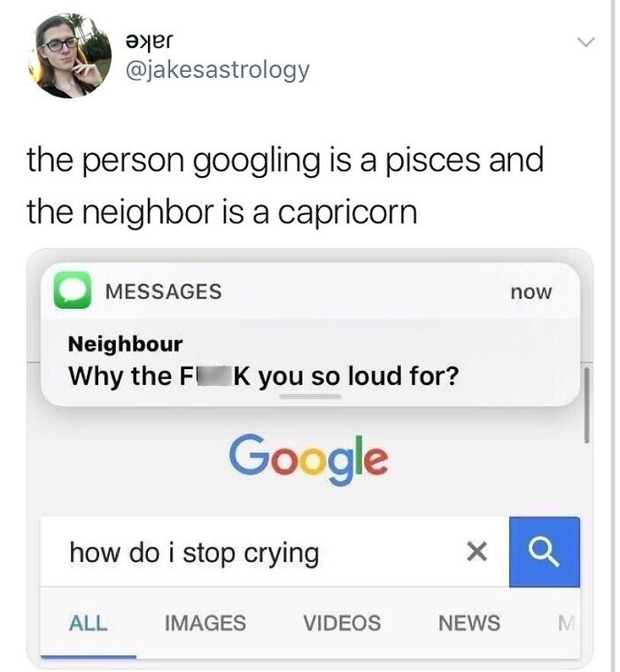Expand the tweet options chevron
The image size is (620, 672).
point(585,42)
